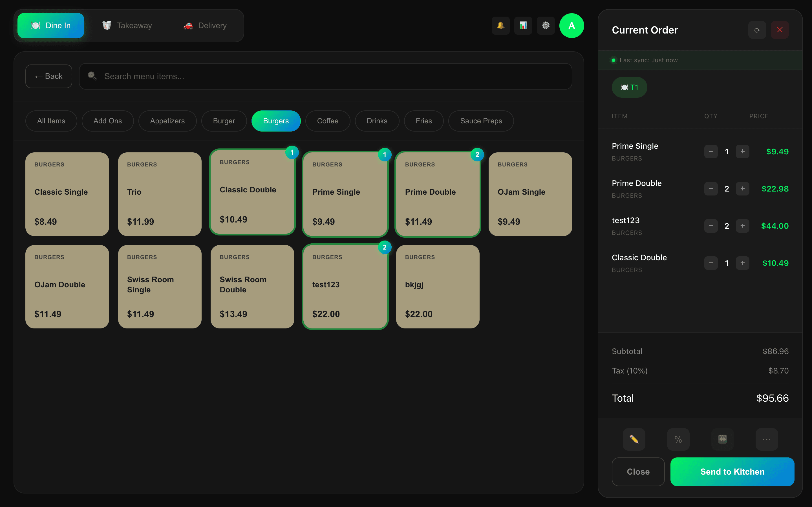Select the Delivery order type

click(205, 25)
